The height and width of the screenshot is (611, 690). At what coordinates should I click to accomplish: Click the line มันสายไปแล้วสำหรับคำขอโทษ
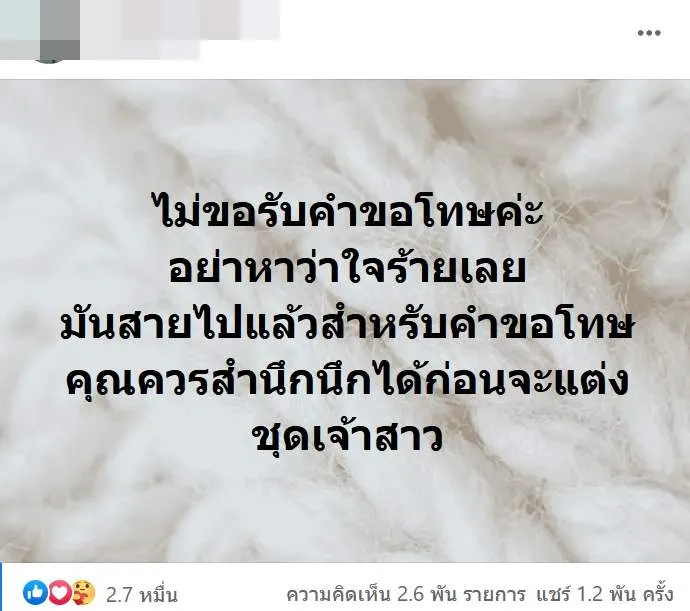pos(346,326)
